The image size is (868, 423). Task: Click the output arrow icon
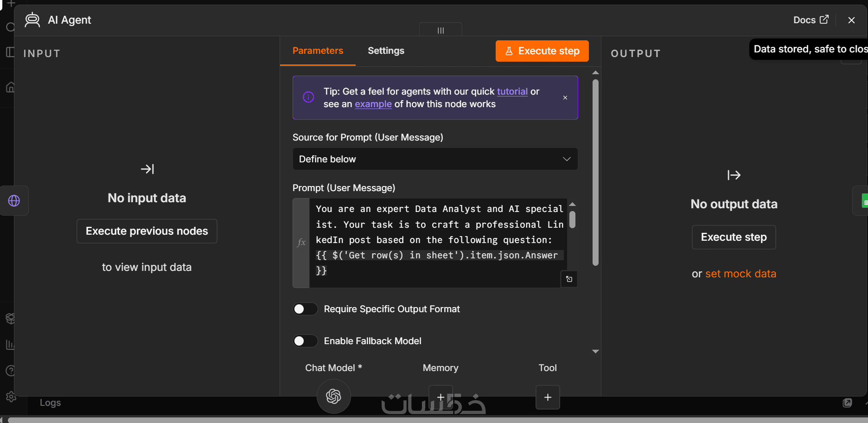point(734,175)
